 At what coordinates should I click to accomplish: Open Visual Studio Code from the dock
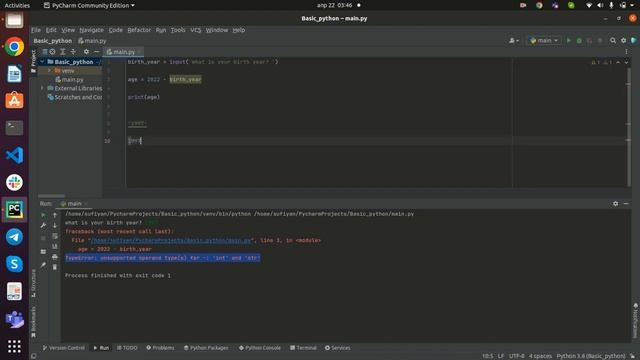14,155
